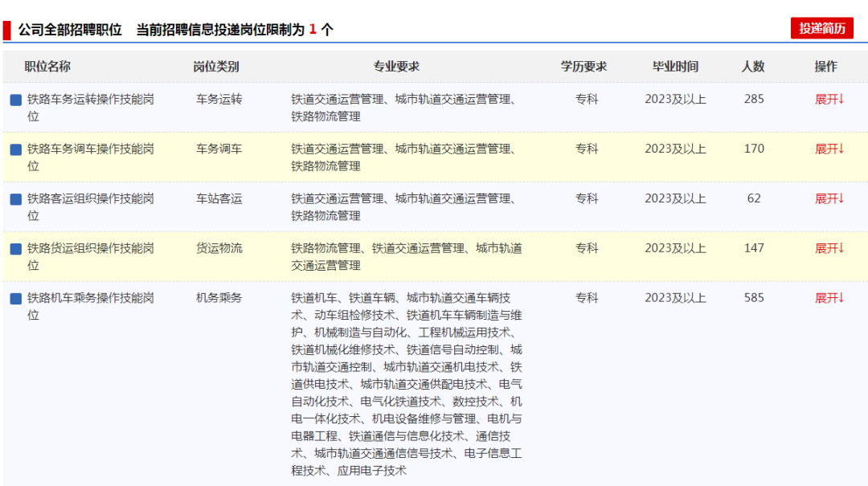
Task: Open 展开 for the 货运物流 position
Action: (829, 249)
